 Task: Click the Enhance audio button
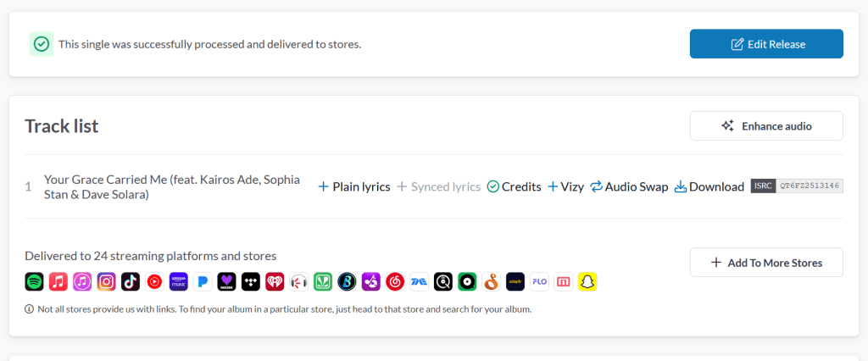pyautogui.click(x=766, y=125)
